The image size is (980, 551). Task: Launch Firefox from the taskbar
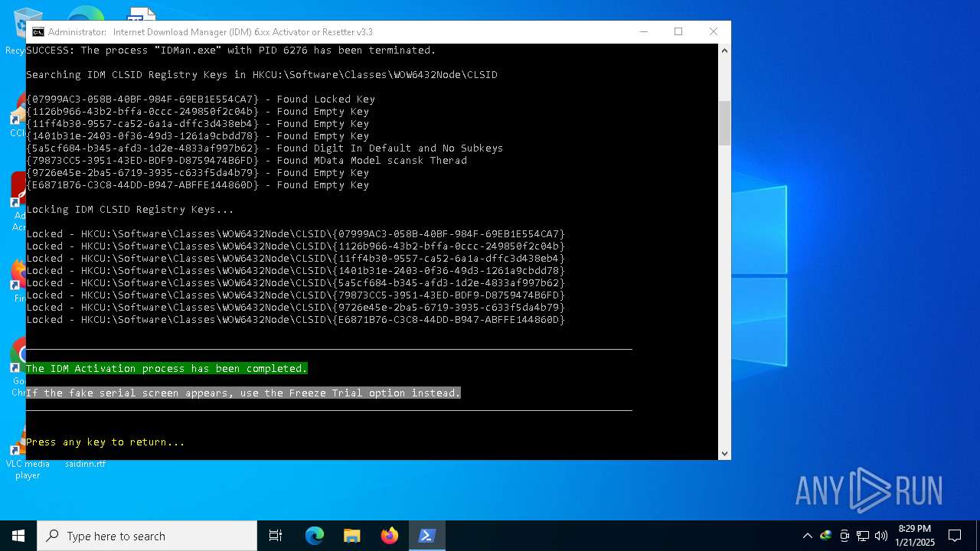coord(390,536)
